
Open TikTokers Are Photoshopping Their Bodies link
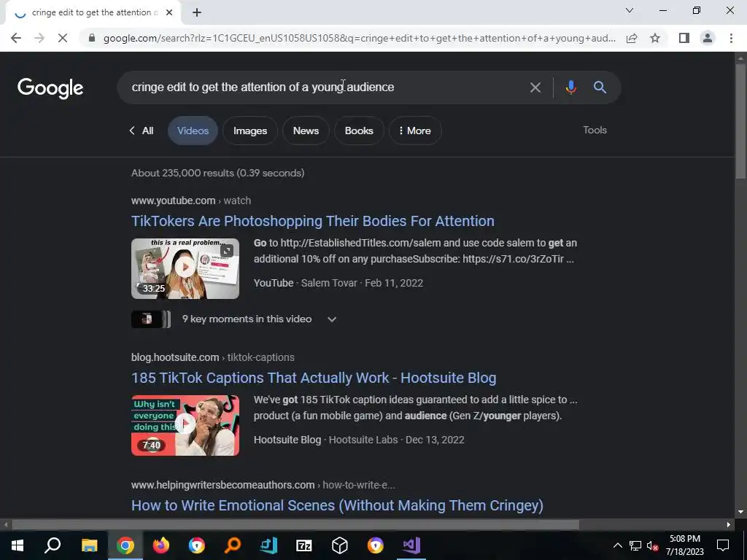click(x=312, y=221)
